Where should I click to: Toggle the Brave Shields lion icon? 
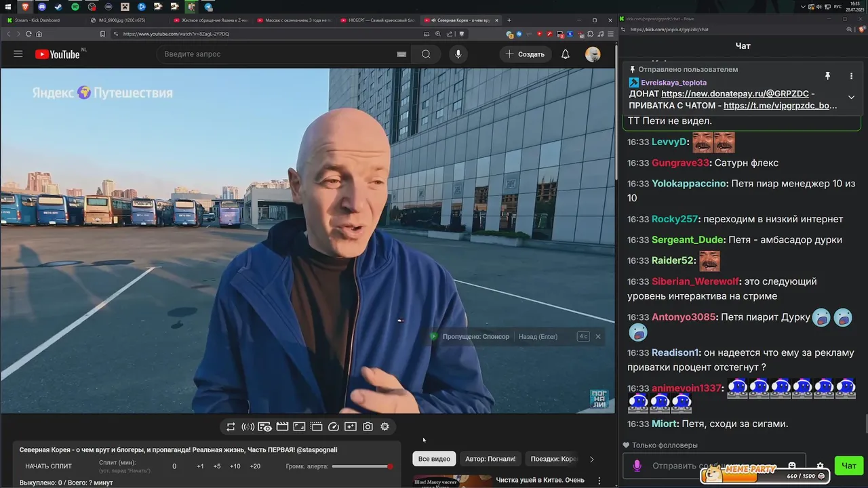click(462, 34)
